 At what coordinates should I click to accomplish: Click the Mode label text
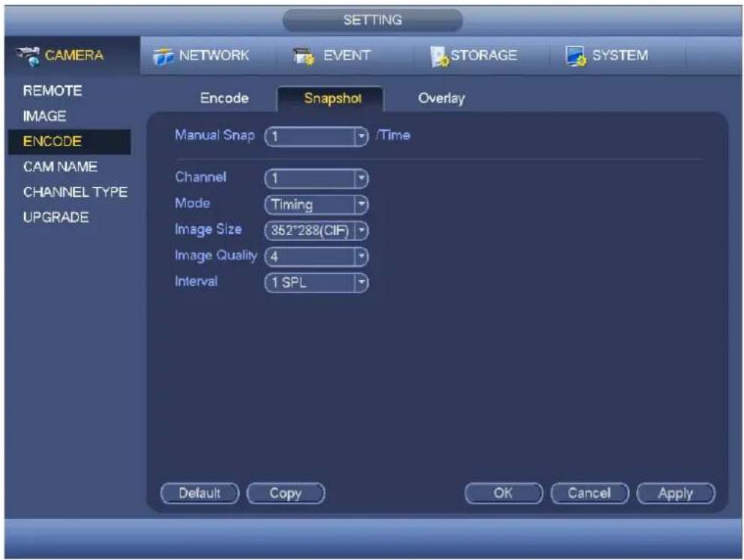click(192, 203)
